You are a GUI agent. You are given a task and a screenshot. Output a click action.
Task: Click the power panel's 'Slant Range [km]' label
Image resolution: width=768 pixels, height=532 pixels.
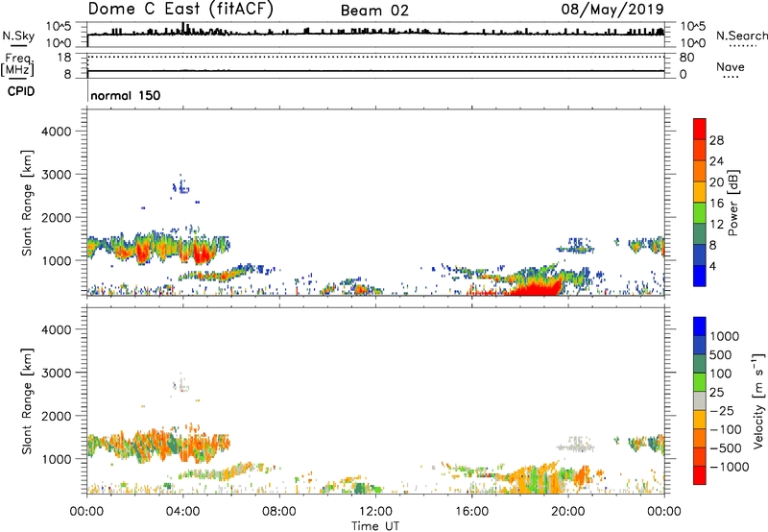tap(27, 203)
